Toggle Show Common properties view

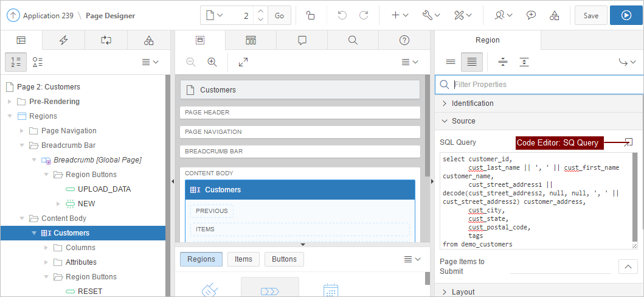pos(451,61)
